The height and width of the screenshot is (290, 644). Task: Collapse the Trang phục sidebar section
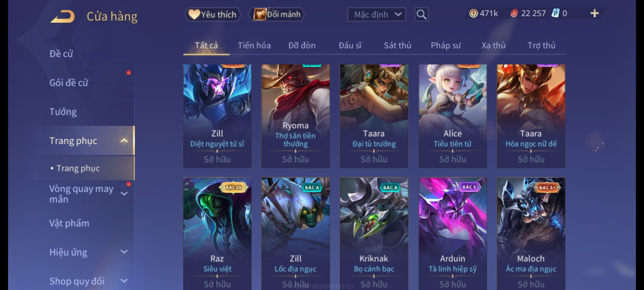[x=124, y=141]
